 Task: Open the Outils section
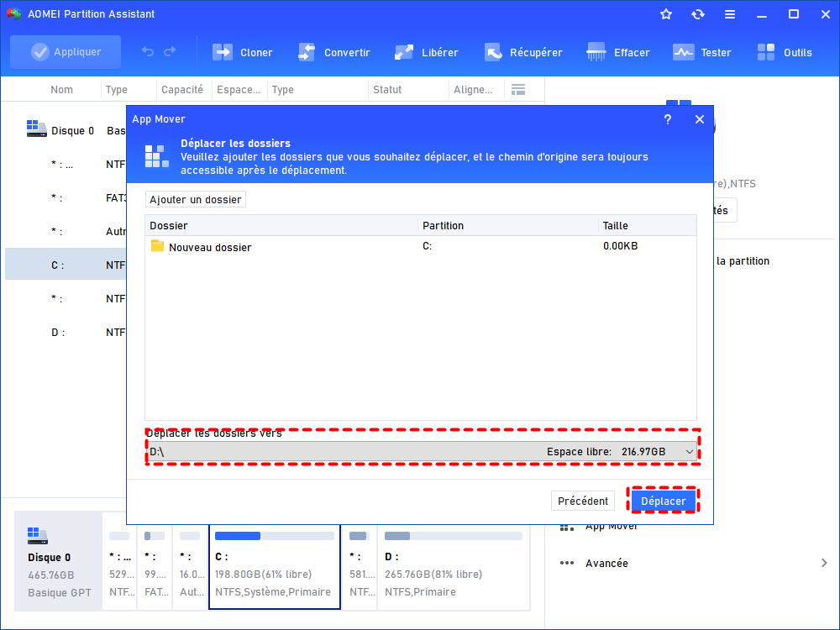785,52
